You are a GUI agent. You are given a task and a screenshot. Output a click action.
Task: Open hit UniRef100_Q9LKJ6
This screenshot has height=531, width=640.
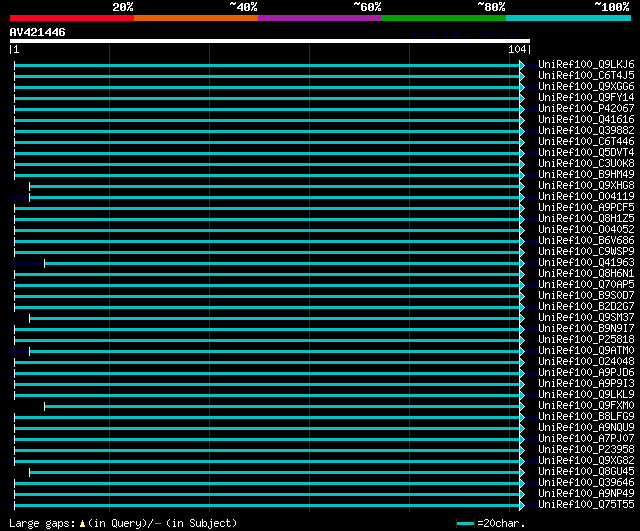pyautogui.click(x=586, y=64)
